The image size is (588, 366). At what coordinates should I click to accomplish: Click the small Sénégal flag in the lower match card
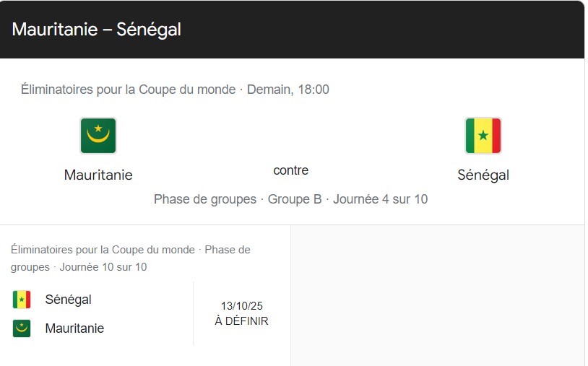(x=22, y=300)
